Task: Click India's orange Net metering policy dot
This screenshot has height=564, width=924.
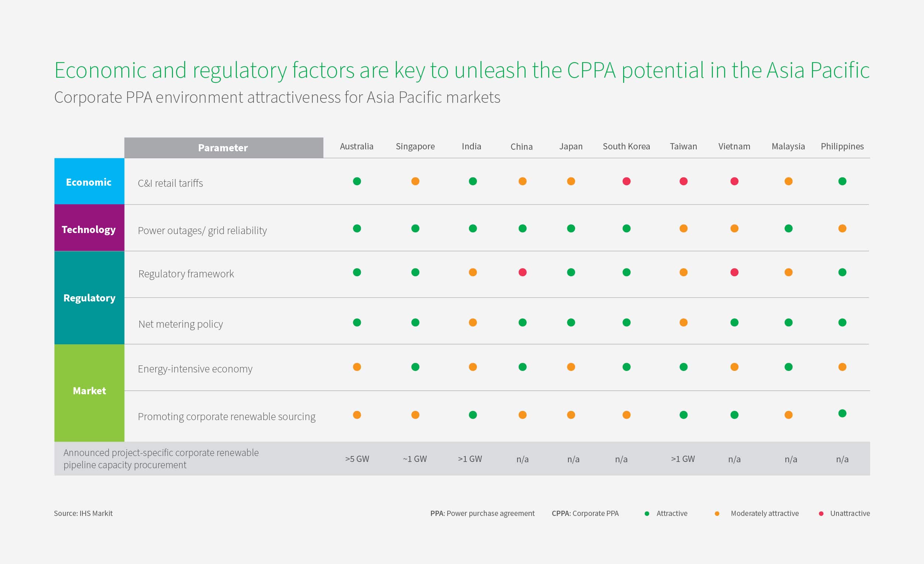Action: (x=473, y=322)
